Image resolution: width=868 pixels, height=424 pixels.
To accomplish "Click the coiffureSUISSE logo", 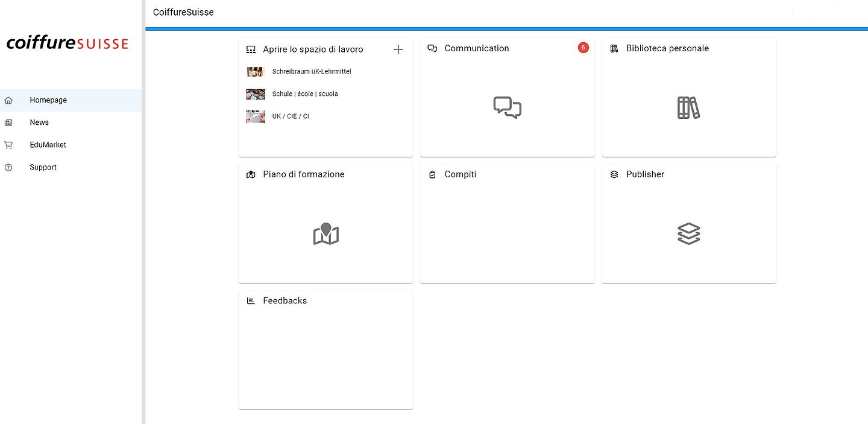I will pos(68,43).
